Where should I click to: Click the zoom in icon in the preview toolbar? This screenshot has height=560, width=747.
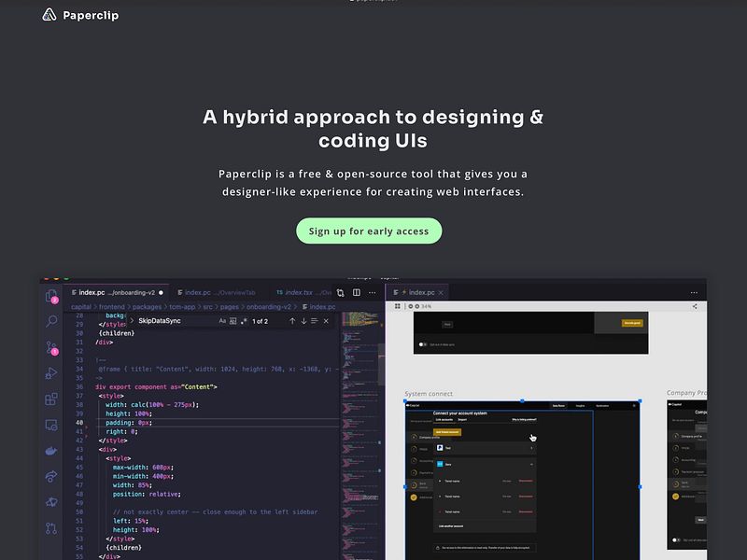(416, 306)
